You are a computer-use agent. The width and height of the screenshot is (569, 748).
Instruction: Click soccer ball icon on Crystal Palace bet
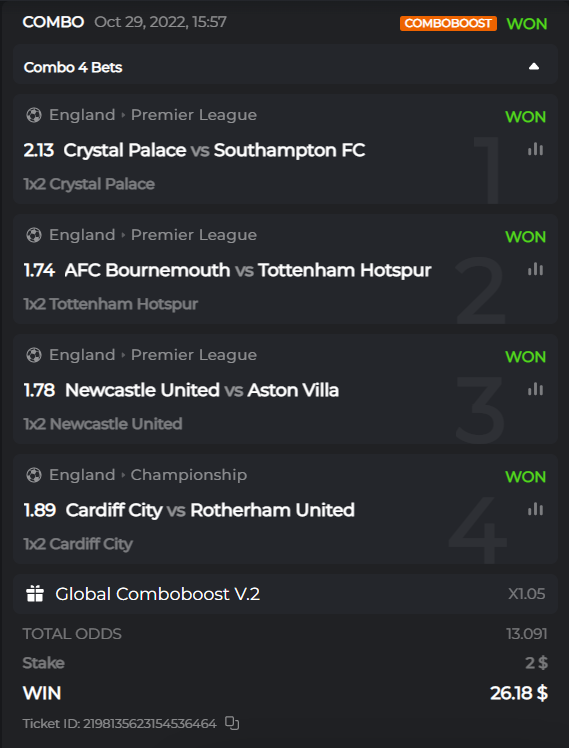click(34, 115)
